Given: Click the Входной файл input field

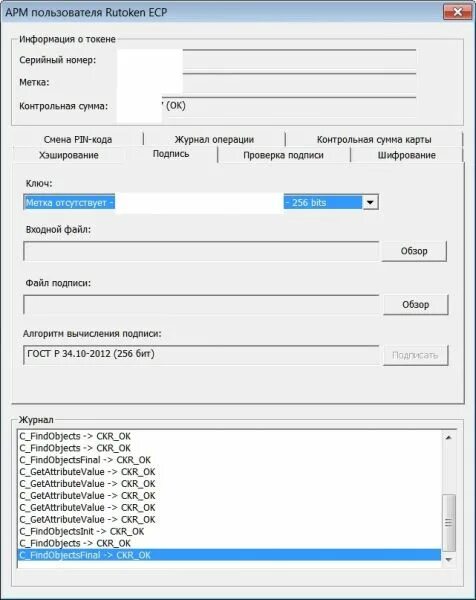Looking at the screenshot, I should 201,251.
